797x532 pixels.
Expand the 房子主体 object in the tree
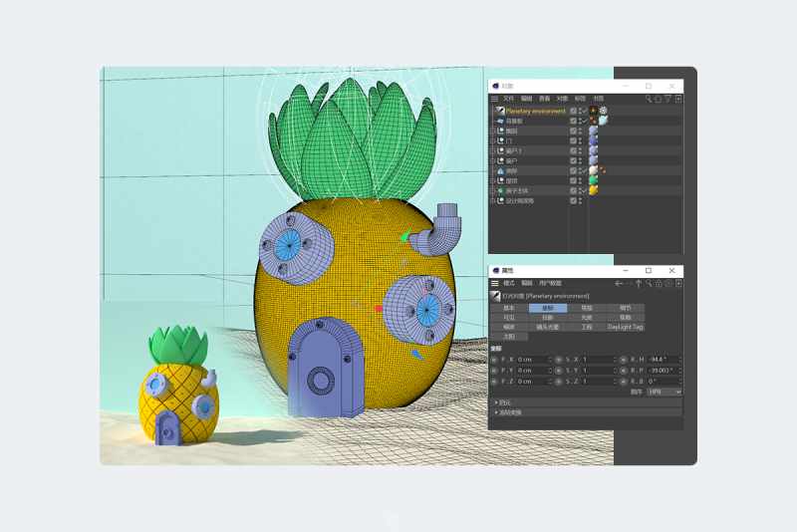coord(492,191)
